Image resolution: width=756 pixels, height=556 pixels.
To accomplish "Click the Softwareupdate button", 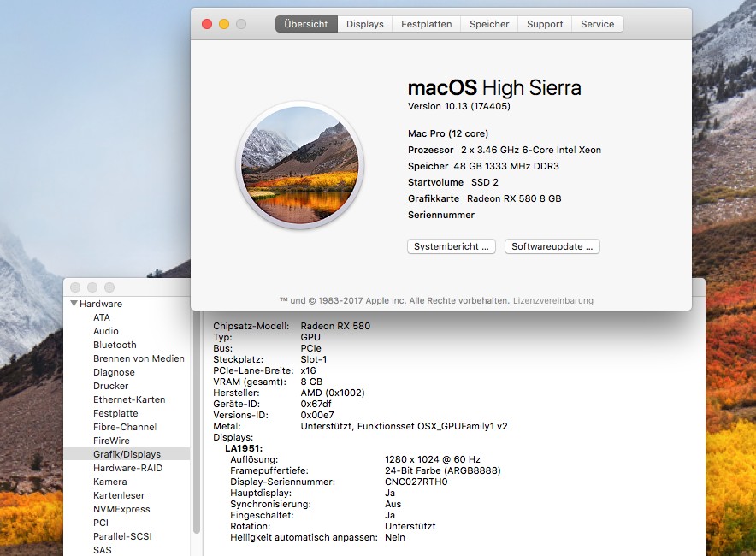I will tap(552, 246).
